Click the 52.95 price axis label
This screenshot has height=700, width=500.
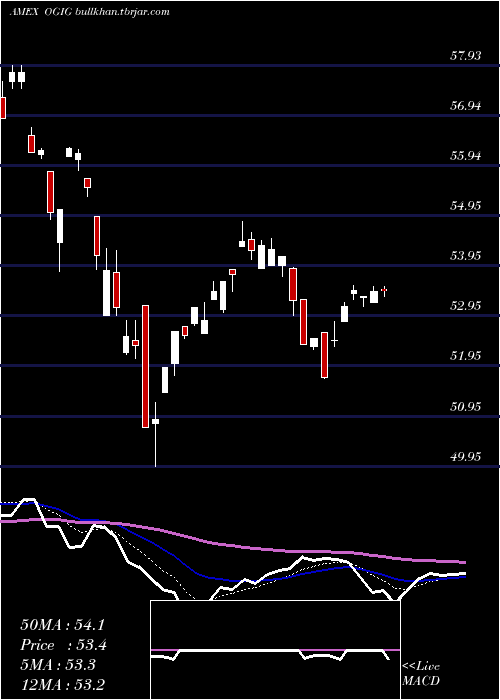[465, 306]
